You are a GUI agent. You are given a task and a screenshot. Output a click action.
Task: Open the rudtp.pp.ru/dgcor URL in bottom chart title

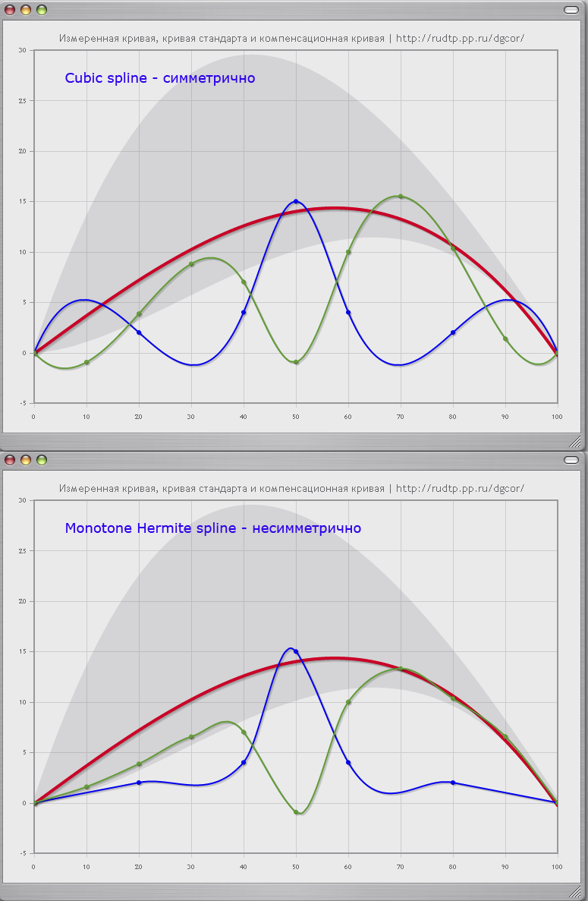[x=460, y=488]
